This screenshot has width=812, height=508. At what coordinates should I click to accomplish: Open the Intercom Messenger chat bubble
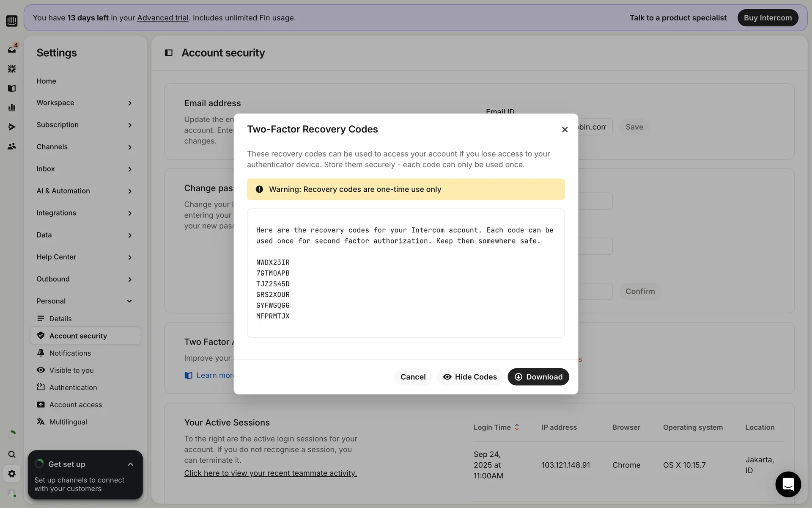788,484
